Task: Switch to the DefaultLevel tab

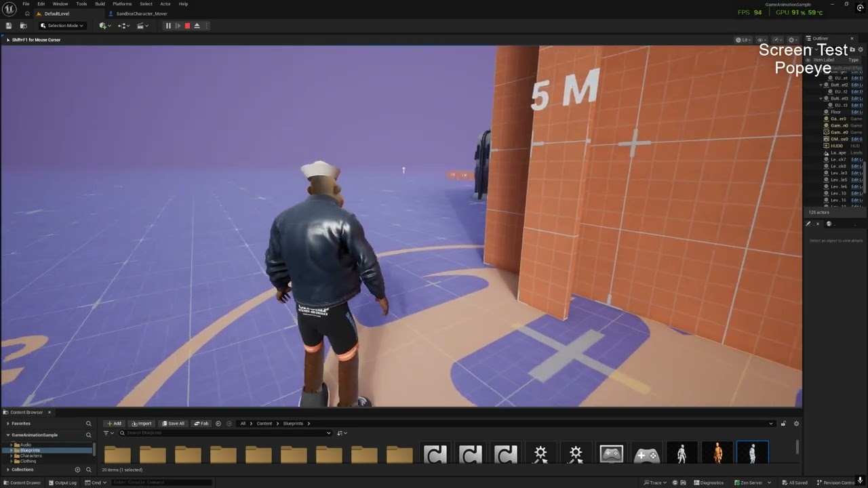Action: (57, 14)
